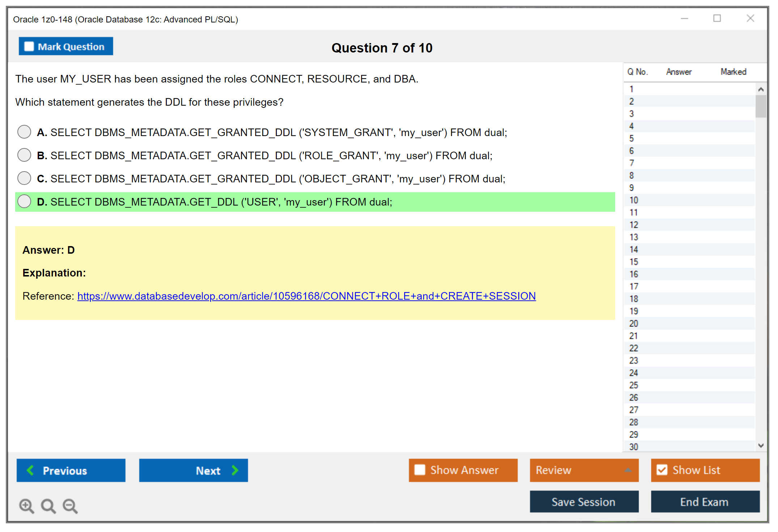This screenshot has height=532, width=778.
Task: Open the databasedevelop.com reference link
Action: point(306,296)
